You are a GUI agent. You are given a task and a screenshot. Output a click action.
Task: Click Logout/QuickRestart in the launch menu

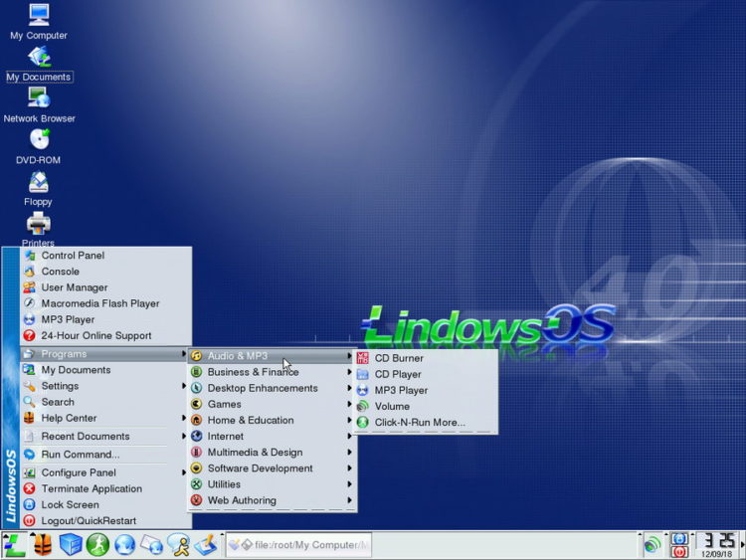[x=89, y=520]
